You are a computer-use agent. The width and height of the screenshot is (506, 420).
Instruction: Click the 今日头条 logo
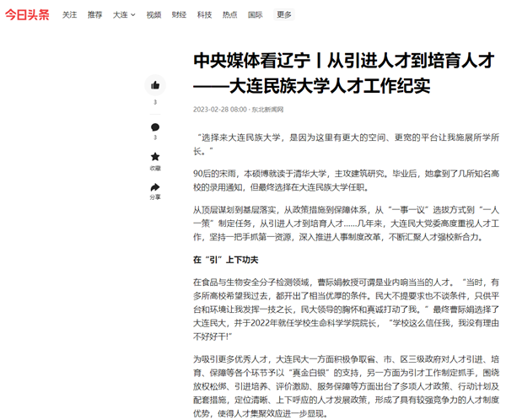26,14
